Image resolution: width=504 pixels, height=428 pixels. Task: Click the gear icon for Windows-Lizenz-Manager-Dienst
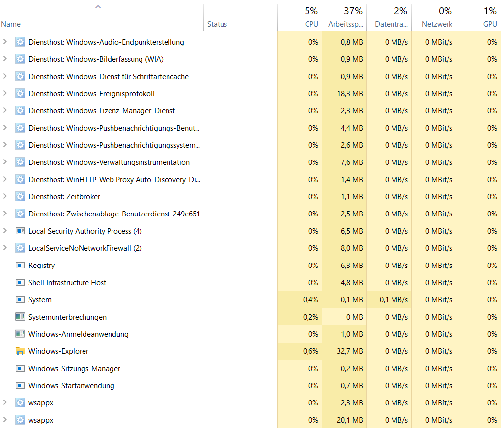(x=20, y=111)
